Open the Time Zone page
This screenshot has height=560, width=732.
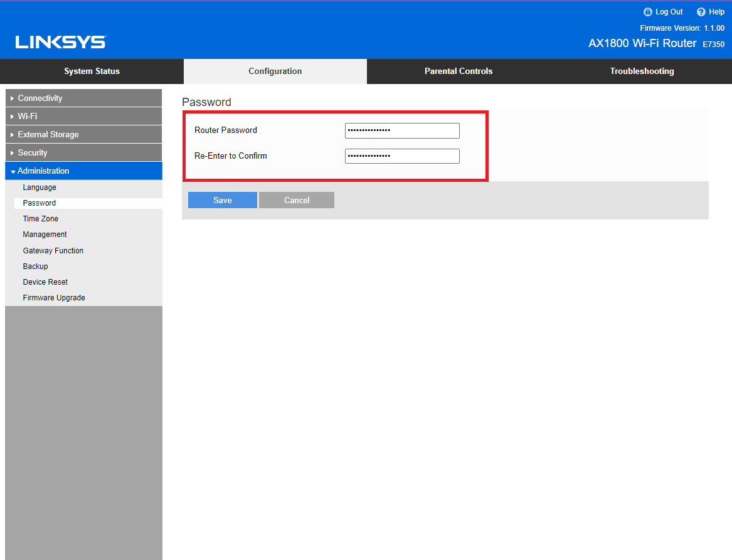click(41, 218)
